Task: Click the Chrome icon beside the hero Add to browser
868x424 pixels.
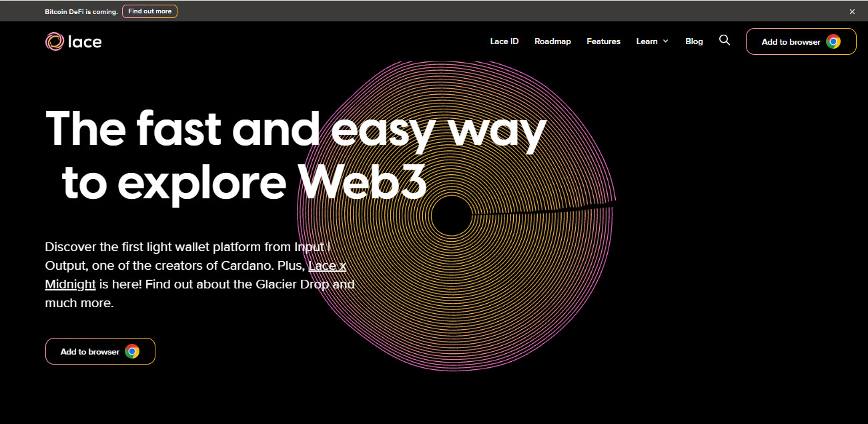Action: pyautogui.click(x=132, y=351)
